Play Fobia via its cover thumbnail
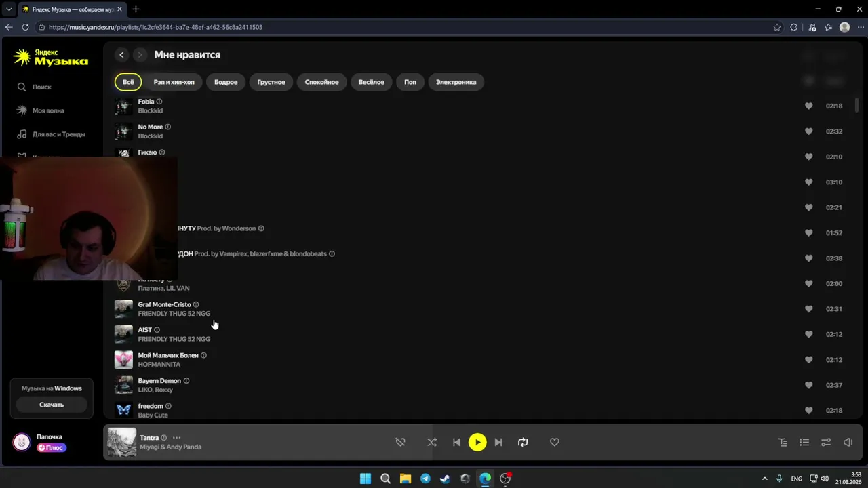The height and width of the screenshot is (488, 868). point(123,106)
